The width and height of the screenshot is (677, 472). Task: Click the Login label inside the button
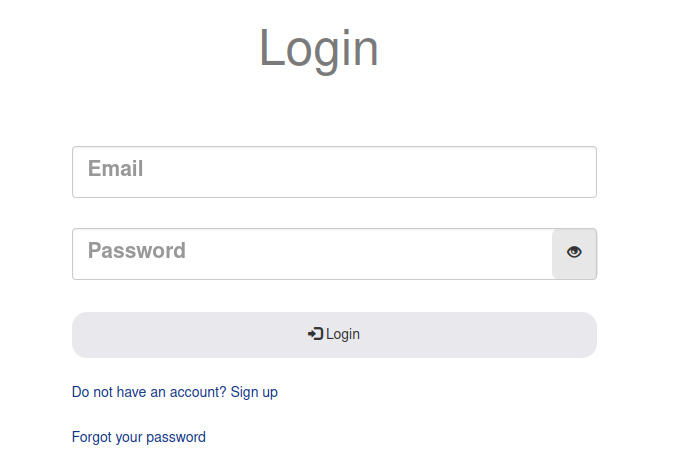coord(343,334)
